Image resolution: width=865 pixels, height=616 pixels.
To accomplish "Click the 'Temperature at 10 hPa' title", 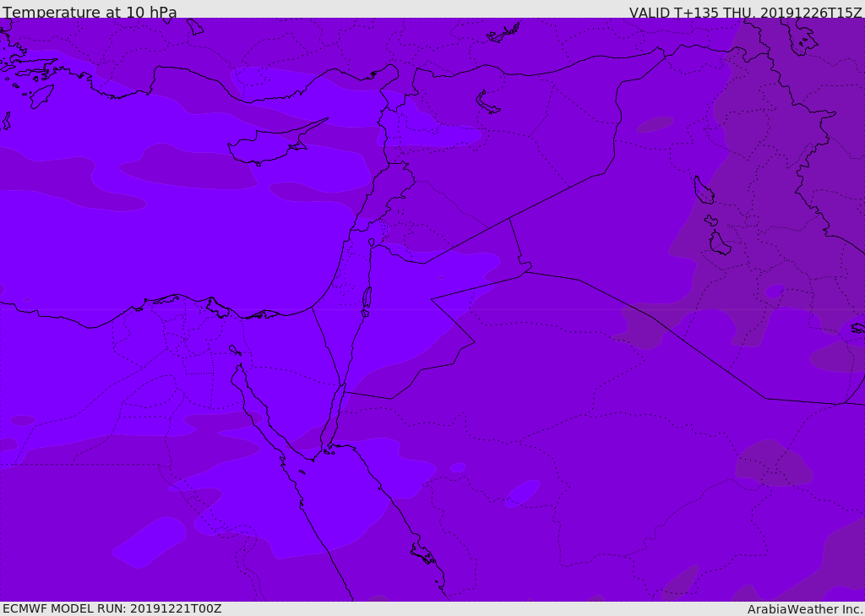I will (x=90, y=12).
